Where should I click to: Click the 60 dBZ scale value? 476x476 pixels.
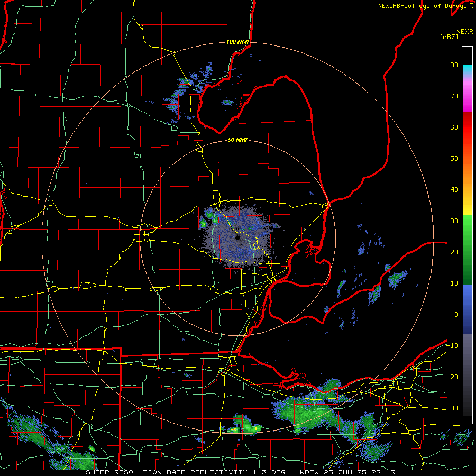tap(454, 127)
